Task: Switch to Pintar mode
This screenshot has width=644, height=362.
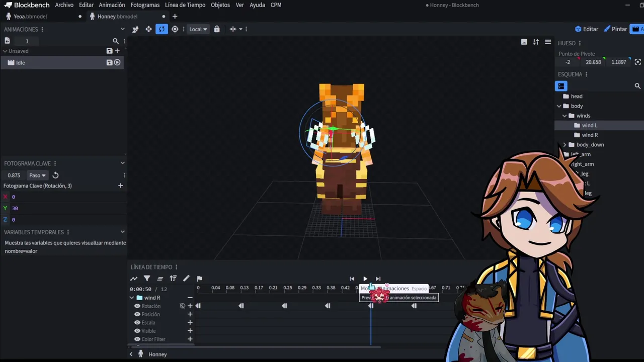Action: pos(615,29)
